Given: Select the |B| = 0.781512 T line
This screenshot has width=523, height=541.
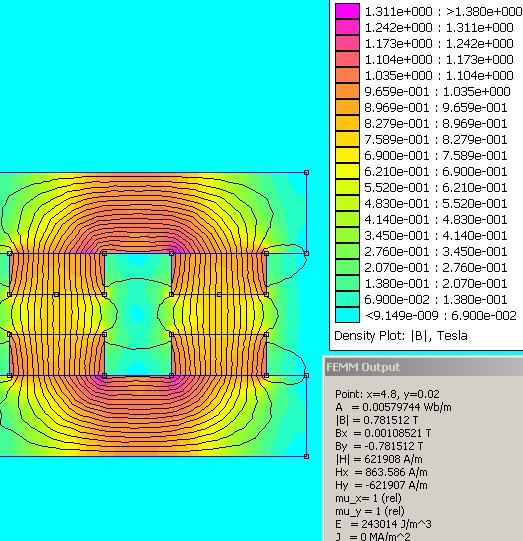Looking at the screenshot, I should coord(377,420).
